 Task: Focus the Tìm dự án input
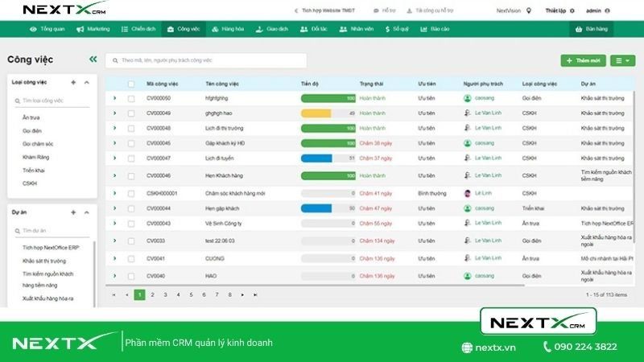tap(52, 231)
